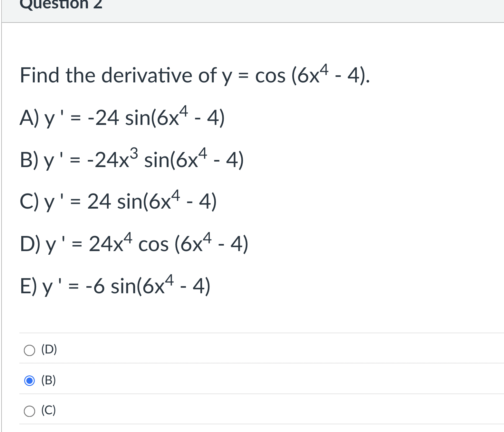
Task: Click answer choice D text
Action: 134,244
